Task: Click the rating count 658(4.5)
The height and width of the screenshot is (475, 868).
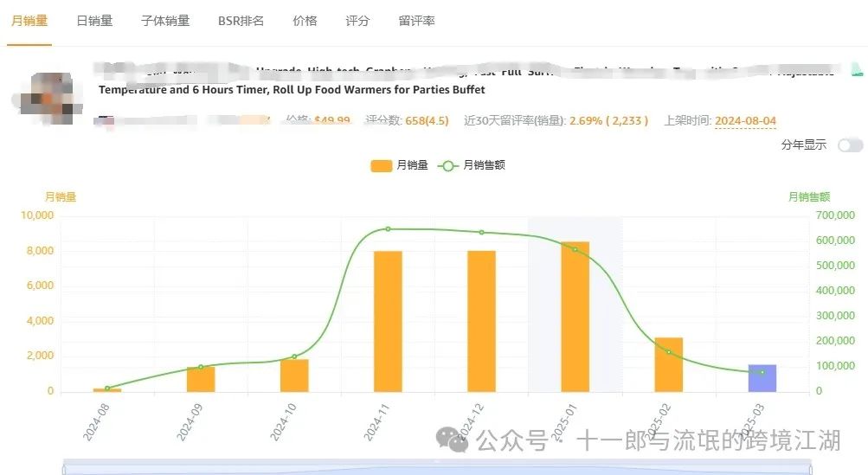Action: [427, 120]
